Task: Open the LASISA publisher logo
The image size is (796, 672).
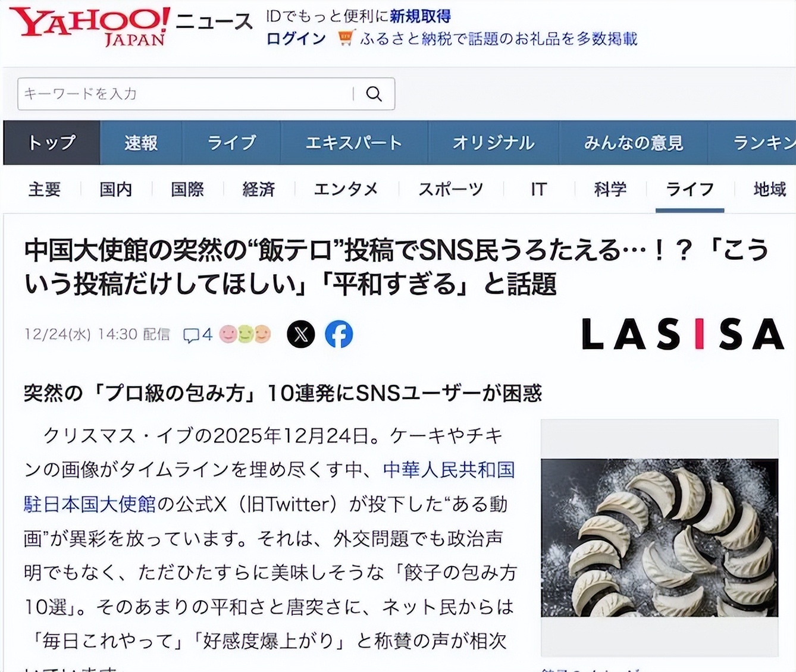Action: (x=683, y=334)
